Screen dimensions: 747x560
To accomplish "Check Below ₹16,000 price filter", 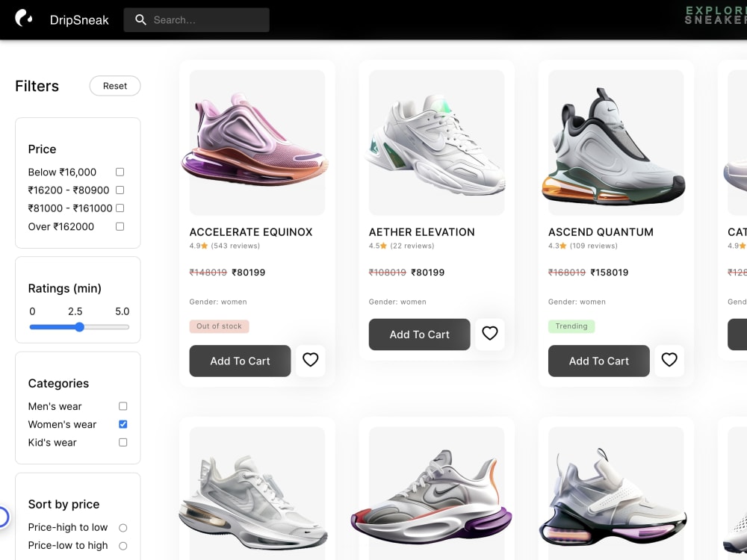I will coord(120,172).
